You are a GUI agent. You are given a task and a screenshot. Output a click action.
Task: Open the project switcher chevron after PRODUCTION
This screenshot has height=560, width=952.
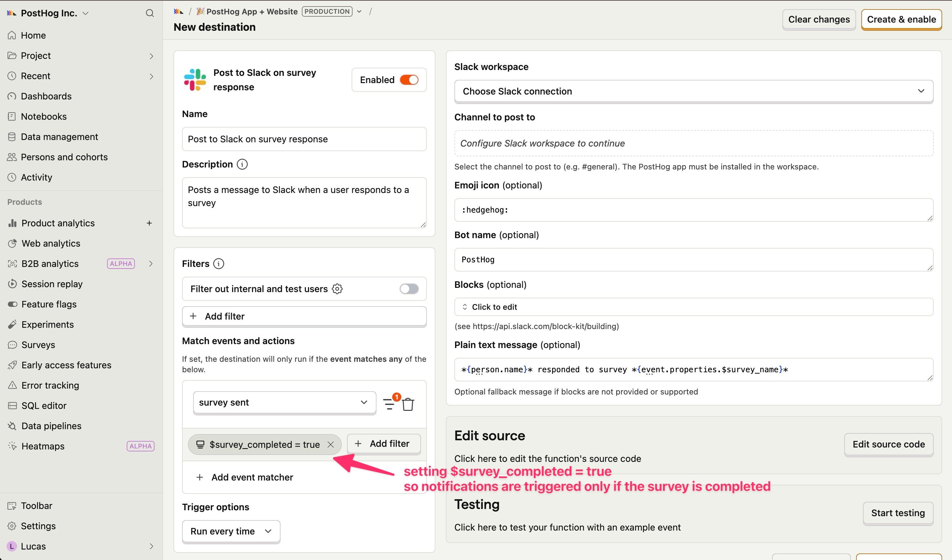pos(359,12)
